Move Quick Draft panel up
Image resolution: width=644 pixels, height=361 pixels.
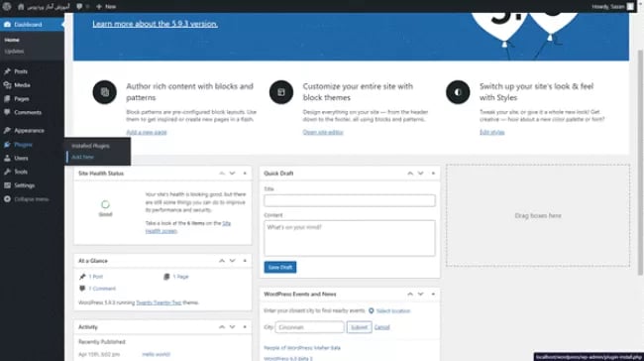coord(410,174)
